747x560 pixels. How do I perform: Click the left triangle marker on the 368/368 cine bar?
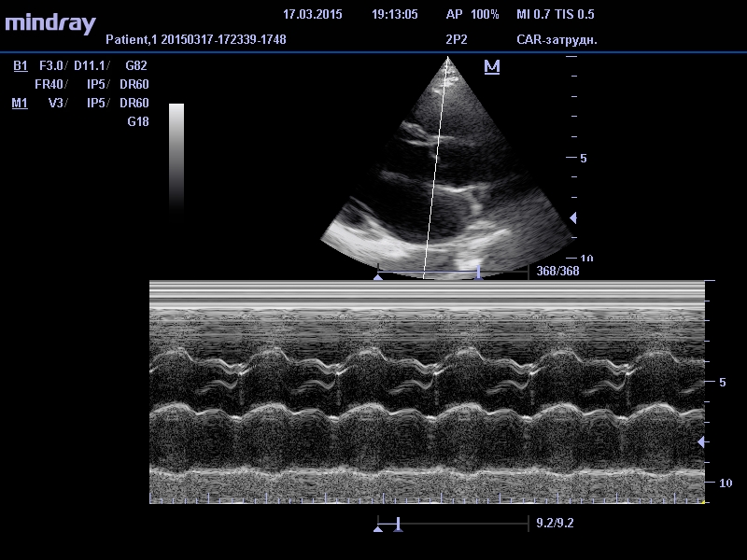(x=378, y=276)
